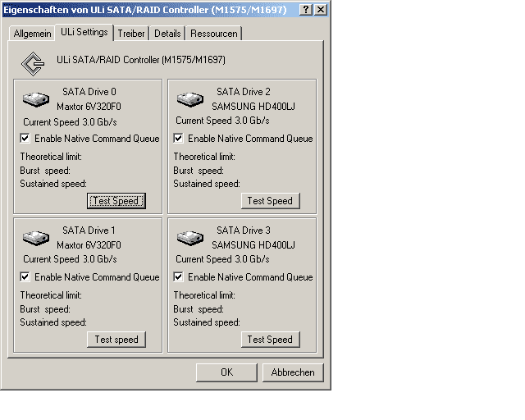Screen dimensions: 525x420
Task: Click 'Current Speed 3.0 Gb/s' for Drive 3
Action: pos(222,259)
